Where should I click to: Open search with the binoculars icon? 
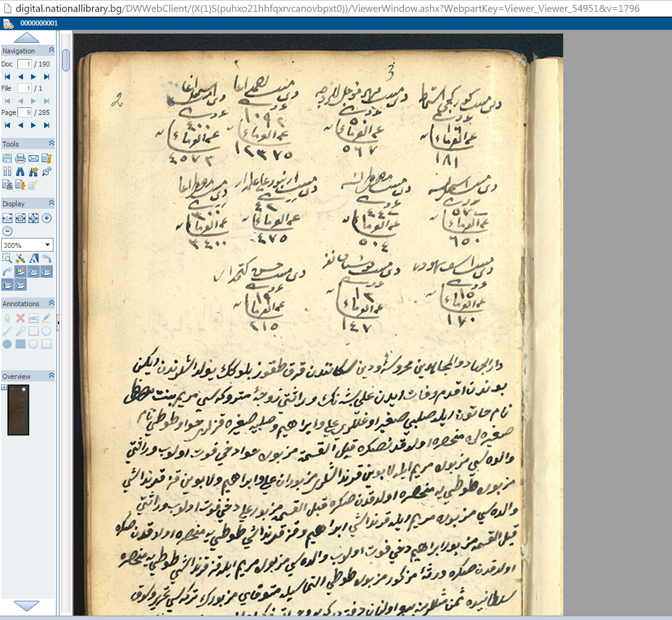[x=21, y=171]
